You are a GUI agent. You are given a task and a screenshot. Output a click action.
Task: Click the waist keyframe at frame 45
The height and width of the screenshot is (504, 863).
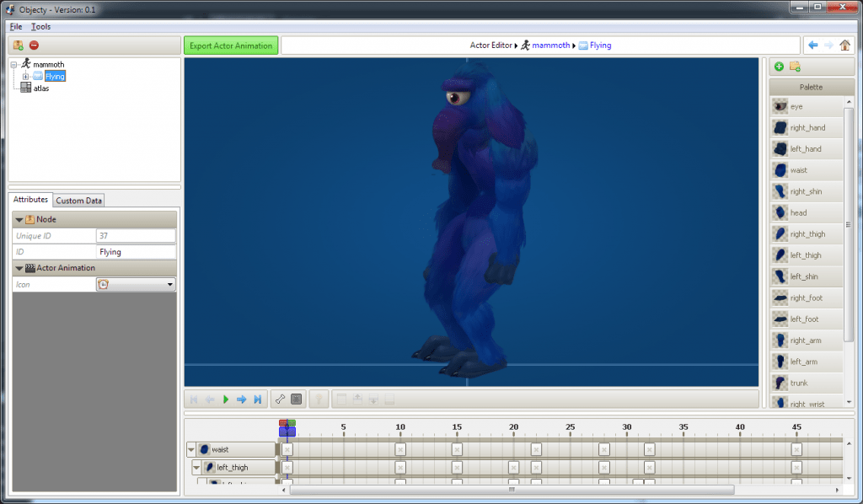(x=796, y=449)
